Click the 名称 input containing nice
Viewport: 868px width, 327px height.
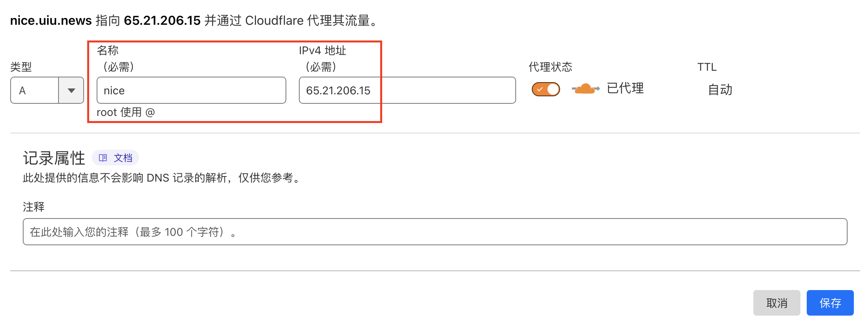[x=191, y=90]
